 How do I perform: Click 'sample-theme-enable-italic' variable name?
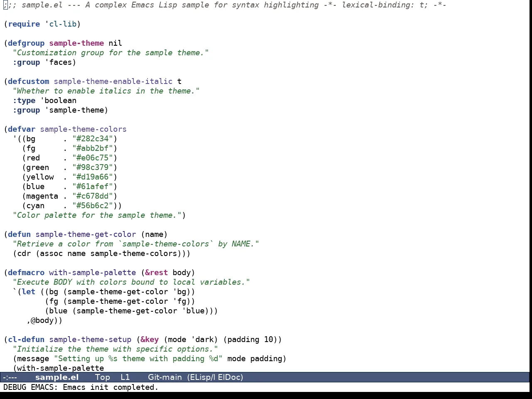(x=113, y=81)
